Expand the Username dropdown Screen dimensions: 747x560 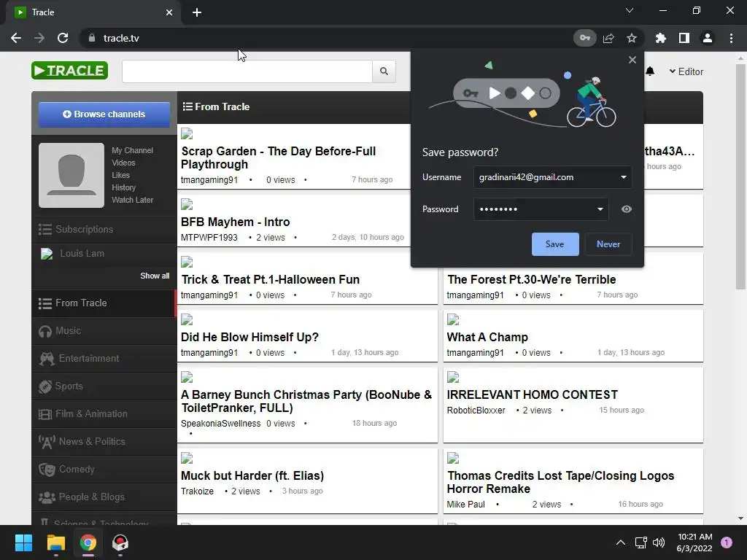[623, 177]
